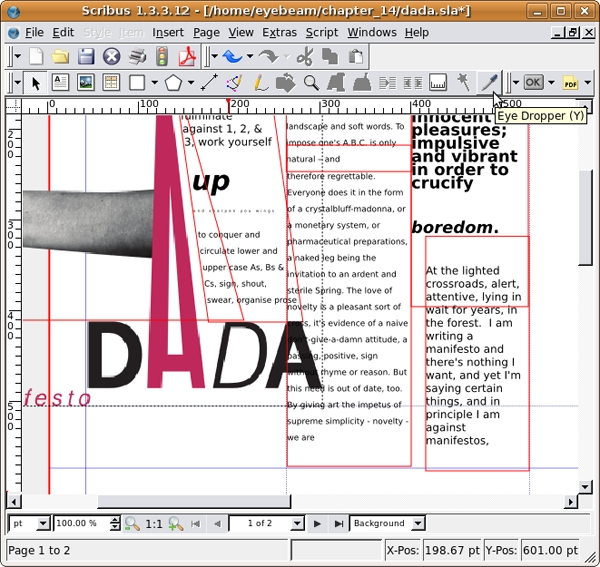Click the Insert Text Frame tool

(60, 82)
